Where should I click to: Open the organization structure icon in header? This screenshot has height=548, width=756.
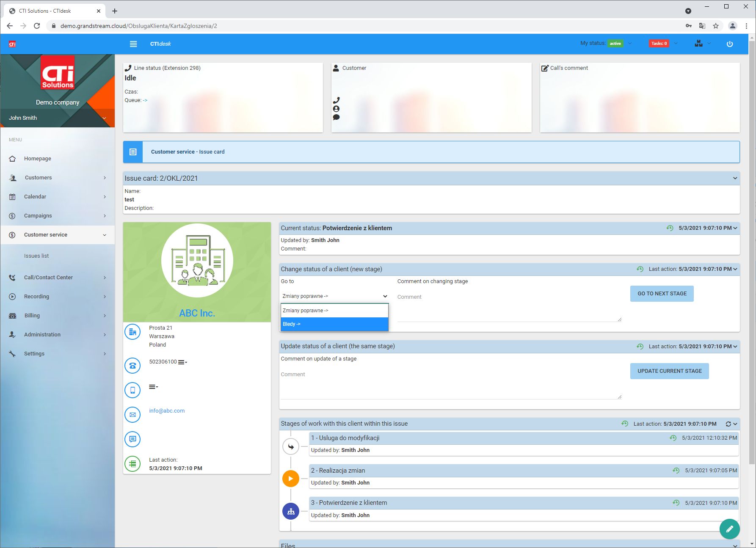698,43
